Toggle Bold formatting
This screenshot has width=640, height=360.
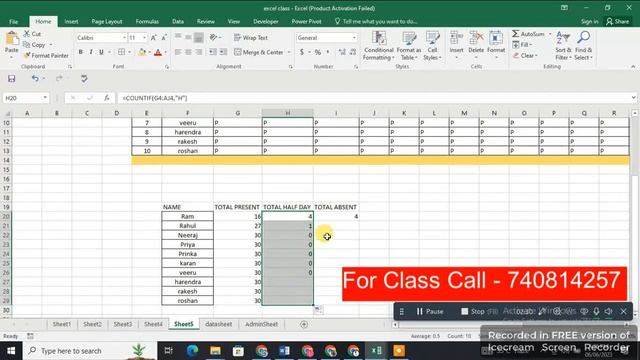pos(80,52)
